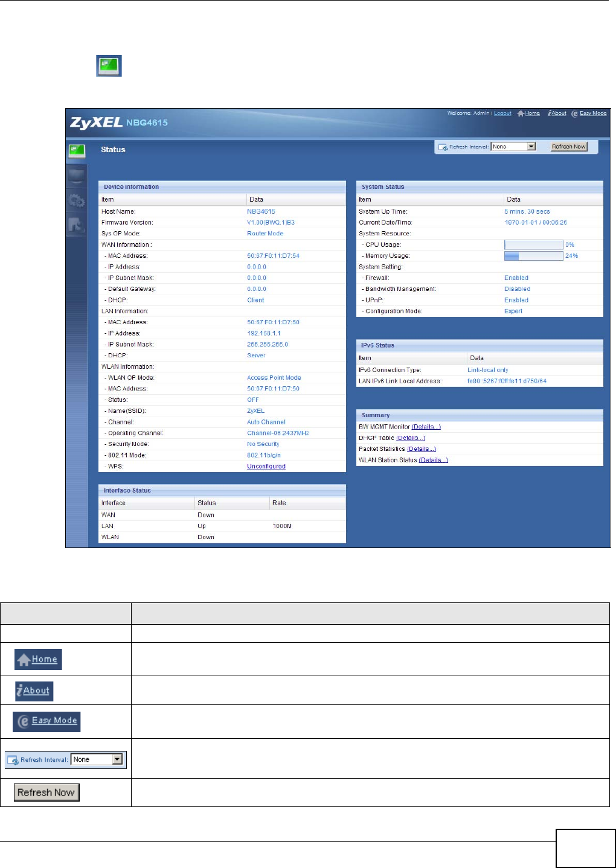This screenshot has height=868, width=616.
Task: Click Device Information panel header
Action: point(222,187)
